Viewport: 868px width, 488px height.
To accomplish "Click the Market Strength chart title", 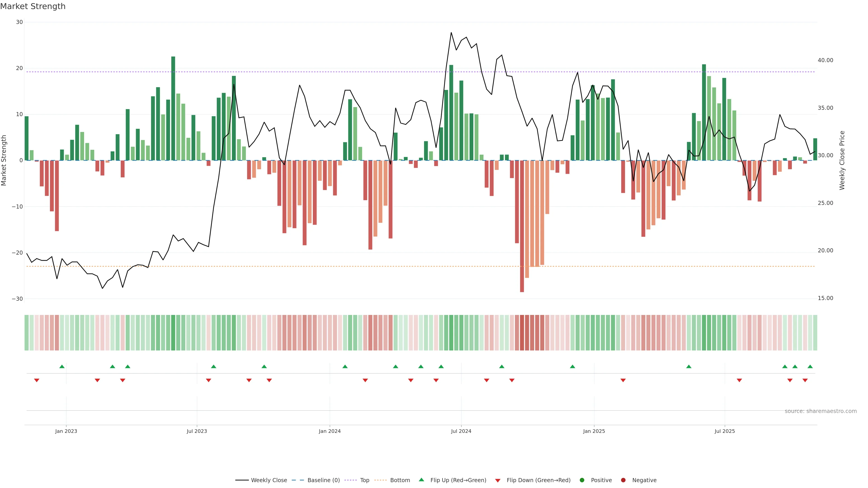I will pos(33,6).
